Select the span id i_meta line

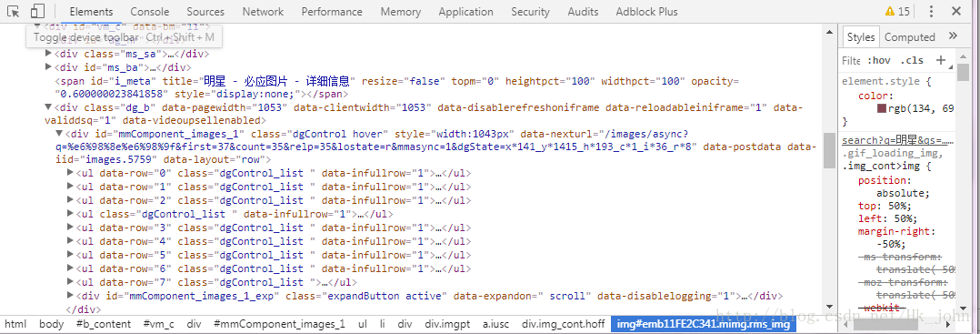[x=397, y=87]
